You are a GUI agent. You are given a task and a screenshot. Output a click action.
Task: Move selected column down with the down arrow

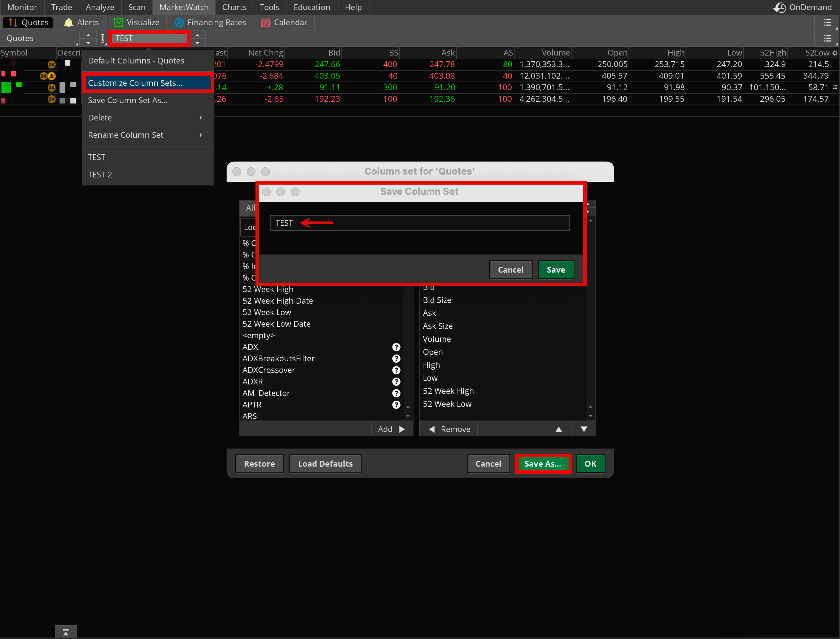pos(584,429)
